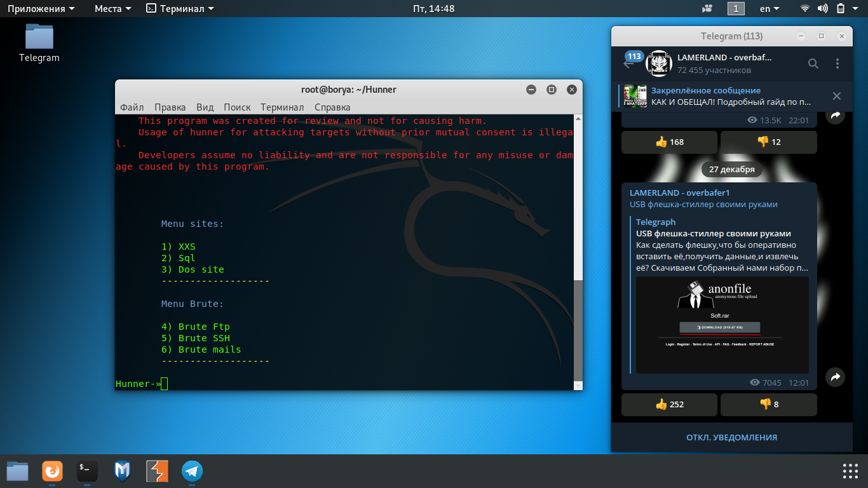Open terminal Файл menu
The width and height of the screenshot is (868, 488).
click(132, 107)
